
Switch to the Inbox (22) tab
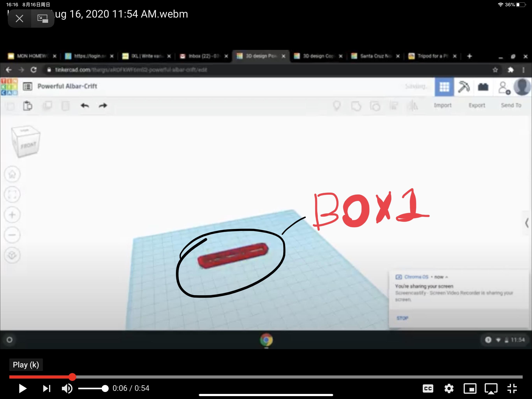pyautogui.click(x=203, y=56)
